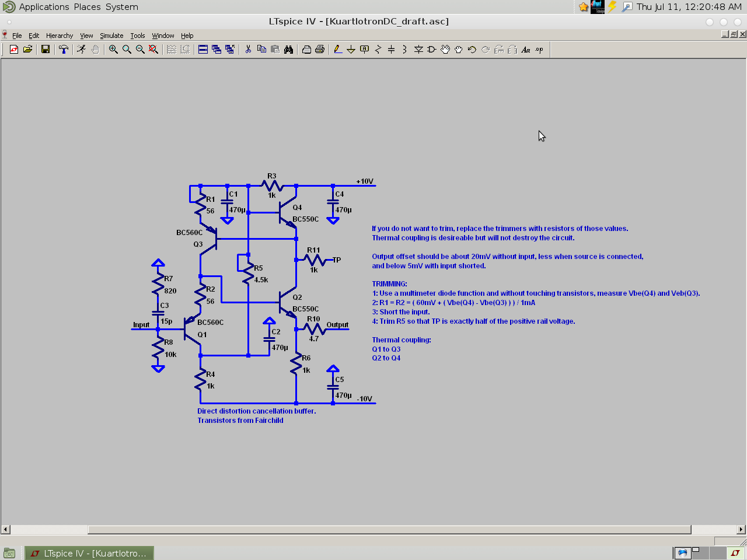The image size is (747, 560).
Task: Open the Edit menu
Action: tap(34, 36)
